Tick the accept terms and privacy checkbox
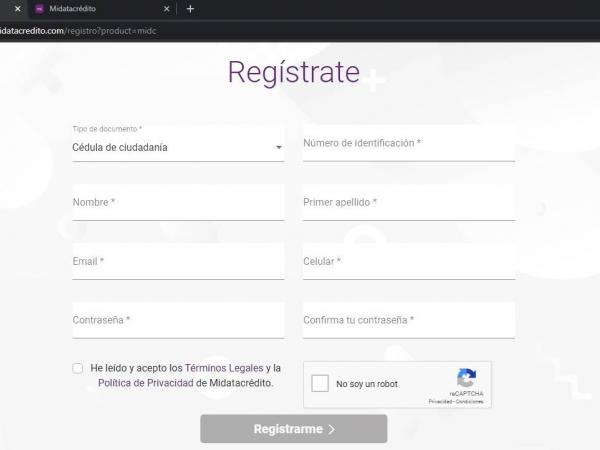The width and height of the screenshot is (600, 450). pyautogui.click(x=78, y=368)
